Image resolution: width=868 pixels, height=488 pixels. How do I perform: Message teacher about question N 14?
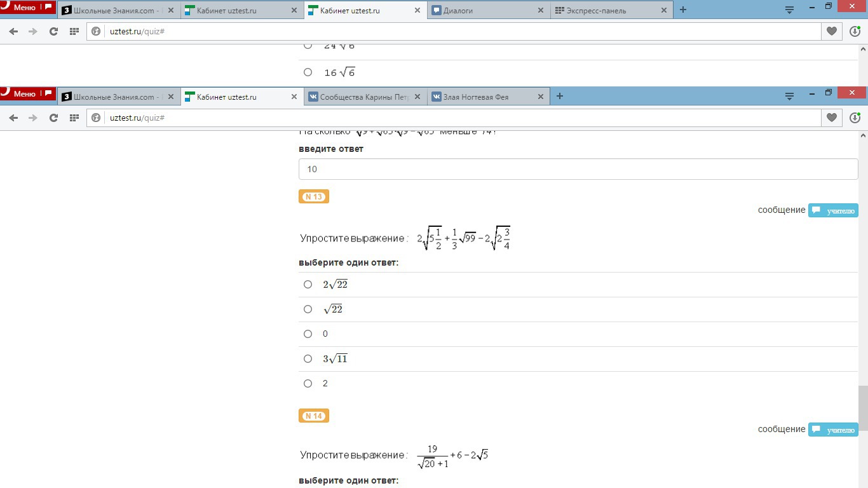tap(833, 430)
